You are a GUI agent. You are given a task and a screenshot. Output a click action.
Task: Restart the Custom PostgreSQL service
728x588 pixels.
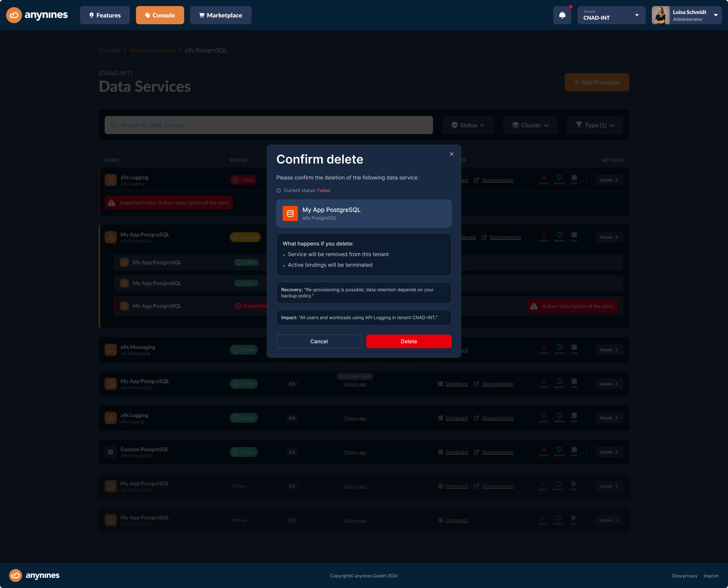(x=560, y=451)
